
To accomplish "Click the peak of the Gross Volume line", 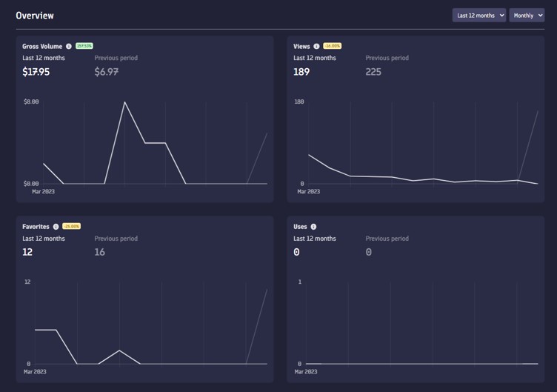I will pos(124,102).
